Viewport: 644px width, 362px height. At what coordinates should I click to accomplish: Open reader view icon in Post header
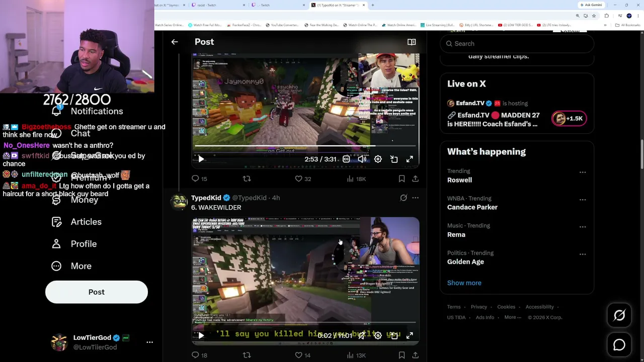point(412,42)
